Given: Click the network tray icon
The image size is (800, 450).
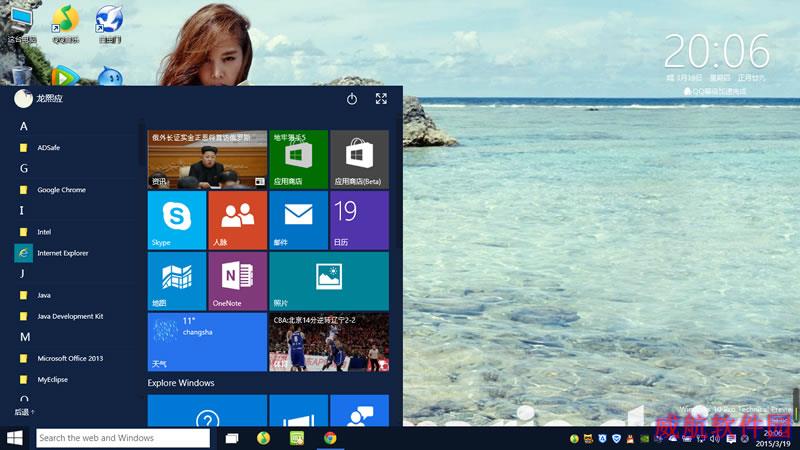Looking at the screenshot, I should point(701,439).
